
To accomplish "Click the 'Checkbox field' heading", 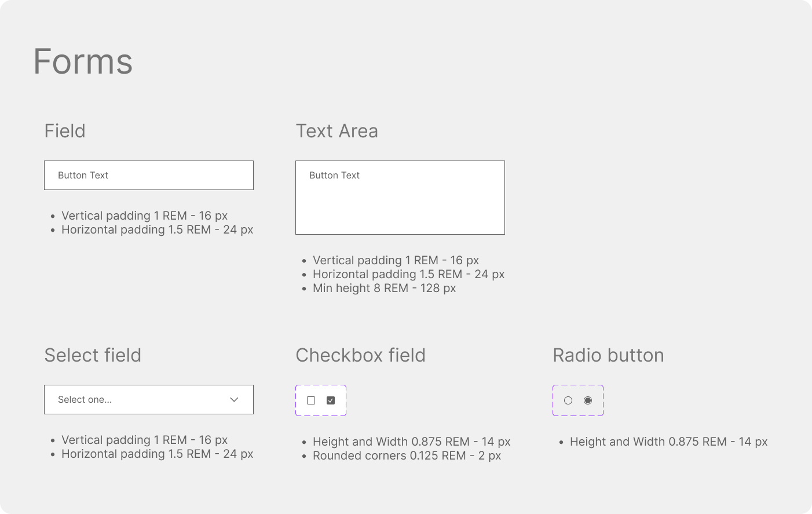I will [x=361, y=355].
